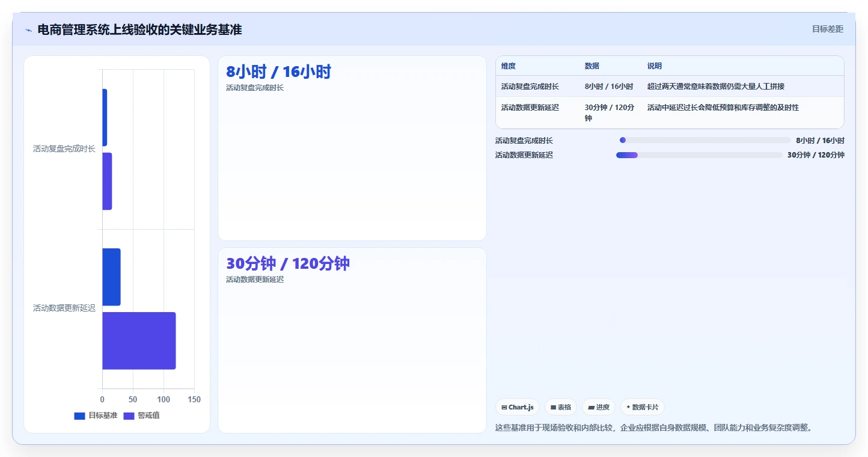Click the 活动数据更新延迟 progress bar
The width and height of the screenshot is (868, 457).
click(x=699, y=155)
